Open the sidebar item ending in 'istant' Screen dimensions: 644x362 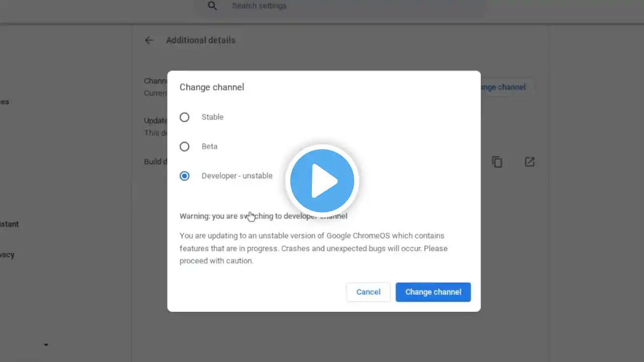(10, 224)
